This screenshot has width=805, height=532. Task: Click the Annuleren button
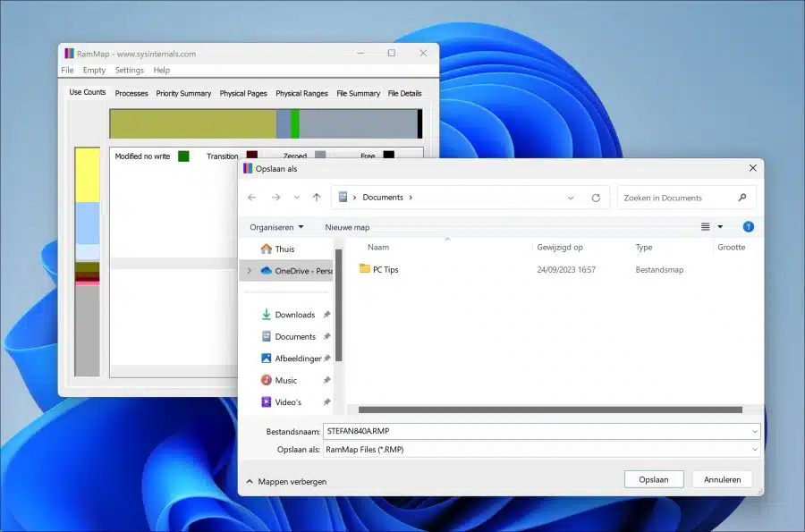click(x=723, y=479)
